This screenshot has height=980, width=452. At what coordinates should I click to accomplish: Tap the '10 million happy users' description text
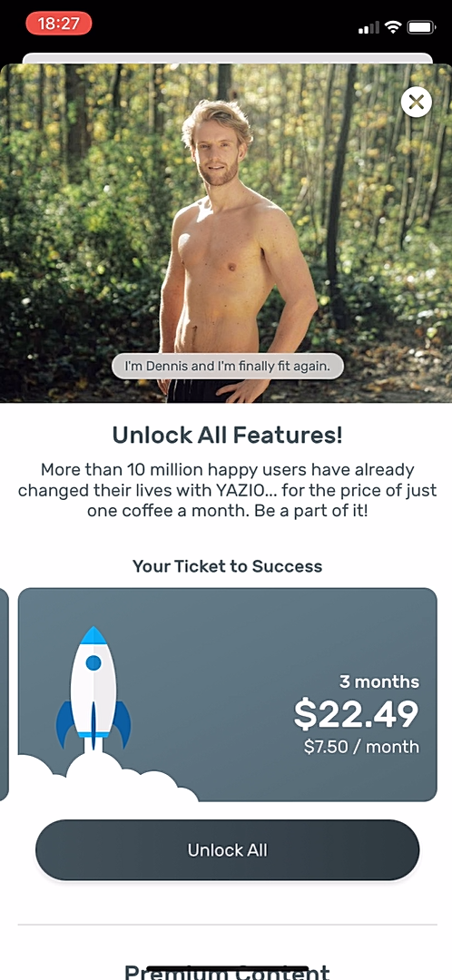228,489
